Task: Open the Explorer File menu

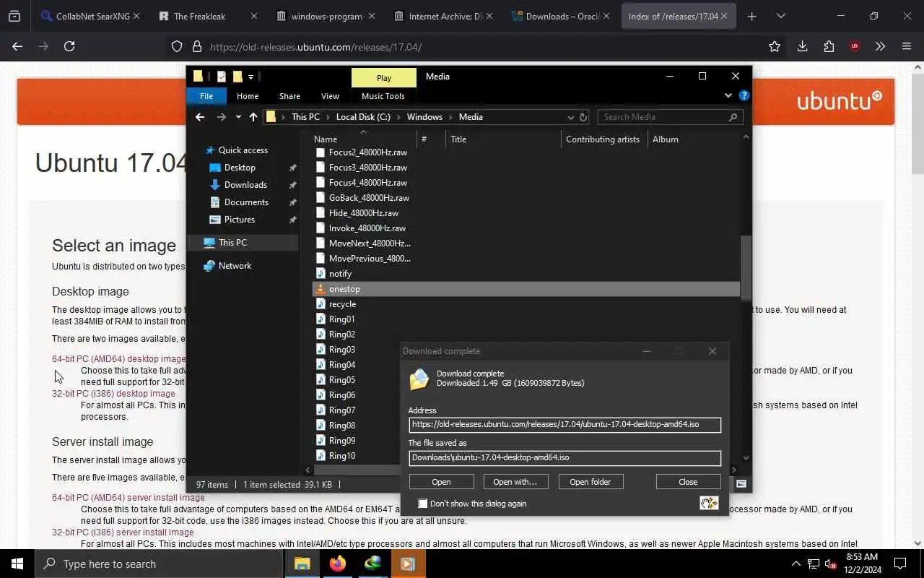Action: pos(206,96)
